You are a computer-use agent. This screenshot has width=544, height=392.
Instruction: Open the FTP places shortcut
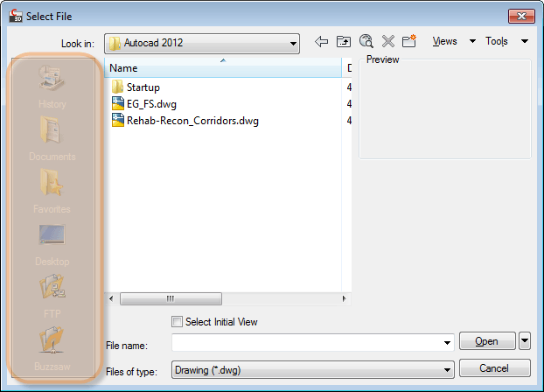52,296
